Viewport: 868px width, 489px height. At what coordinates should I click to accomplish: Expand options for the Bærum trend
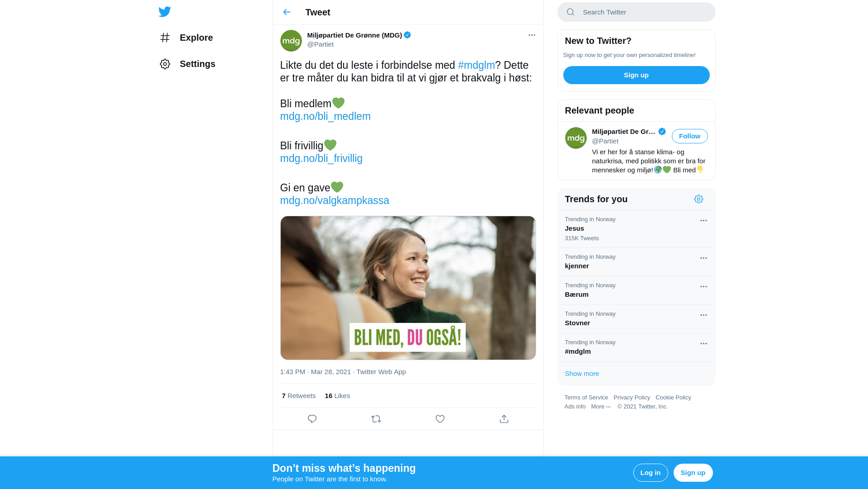703,287
